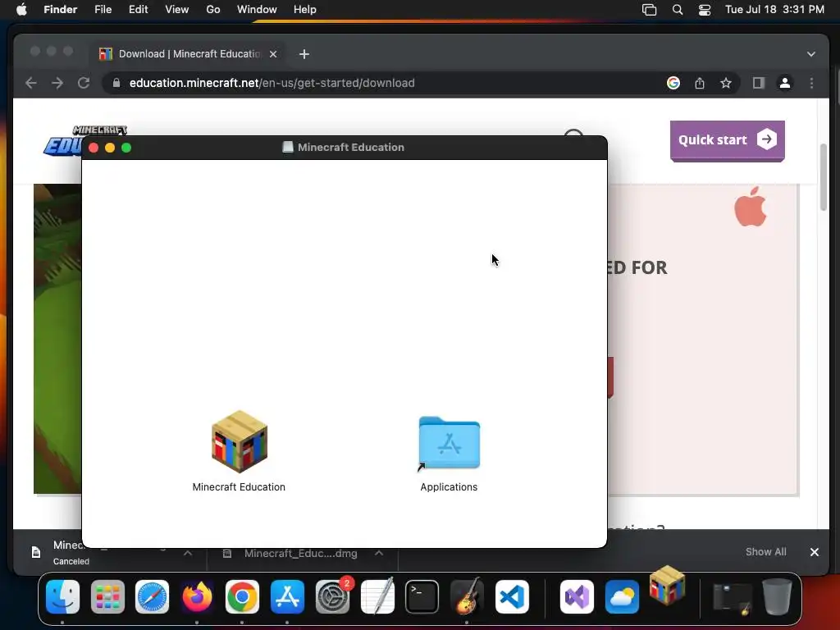
Task: Share this page via the share icon
Action: pos(700,83)
